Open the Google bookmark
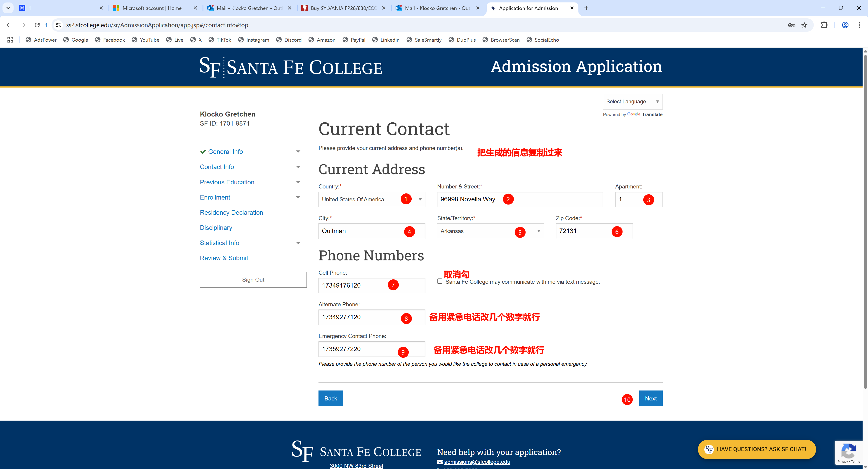Viewport: 868px width, 469px height. click(75, 40)
